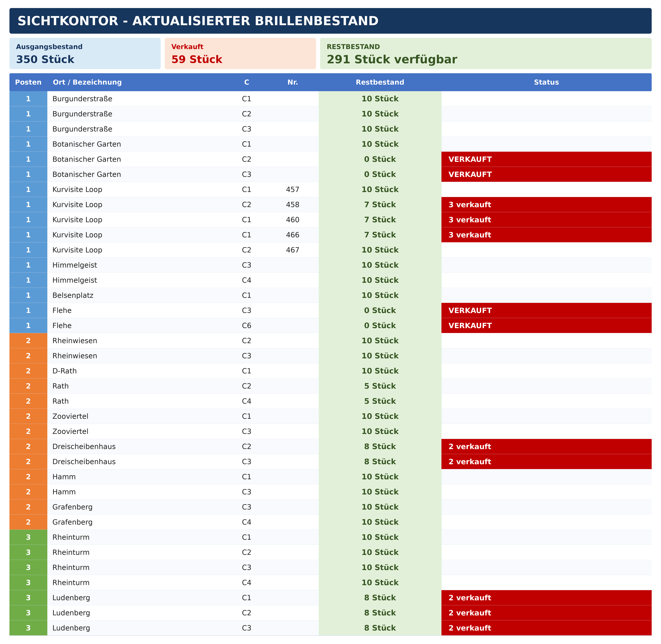Click the number '457' for Kurvisite Loop
Screen dimensions: 661x644
[293, 189]
